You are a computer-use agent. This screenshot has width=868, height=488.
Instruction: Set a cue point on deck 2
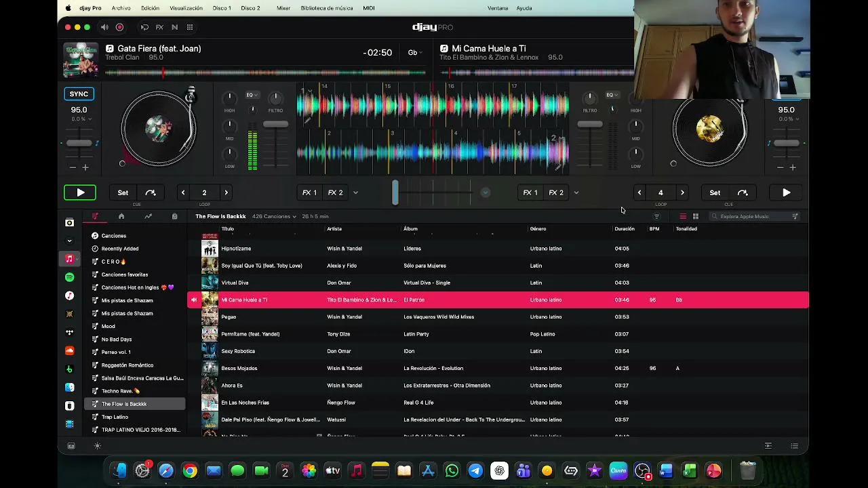point(715,192)
